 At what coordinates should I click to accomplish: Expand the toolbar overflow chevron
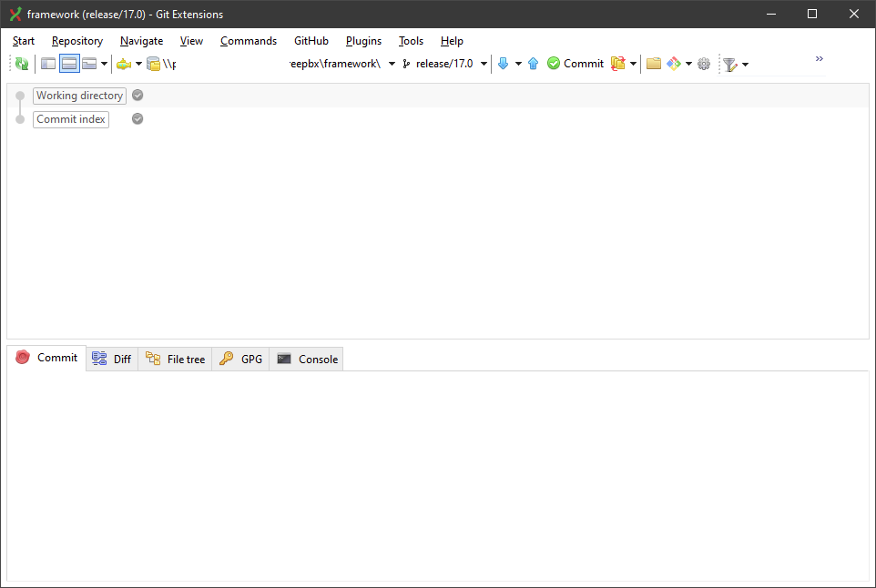coord(819,59)
